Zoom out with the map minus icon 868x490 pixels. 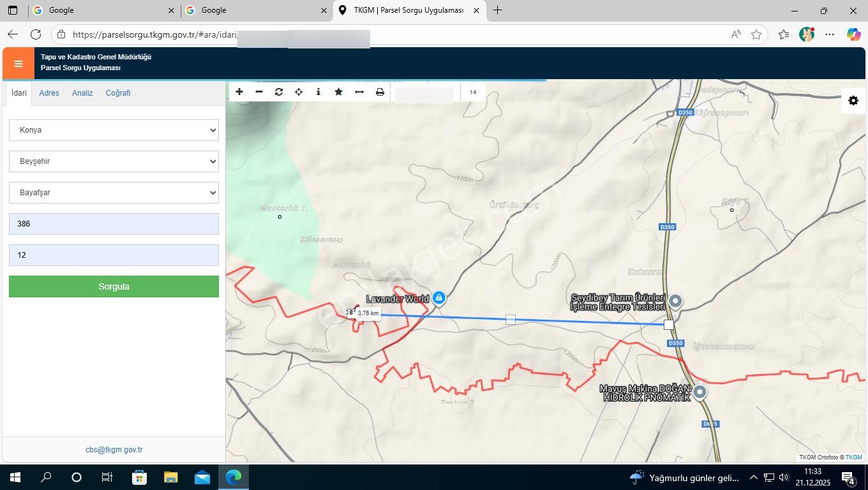coord(259,92)
